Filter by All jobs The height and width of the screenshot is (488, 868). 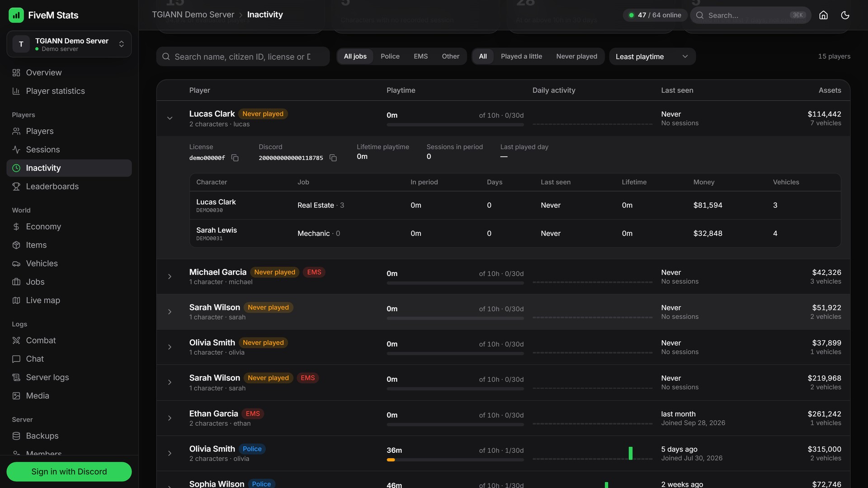click(355, 56)
